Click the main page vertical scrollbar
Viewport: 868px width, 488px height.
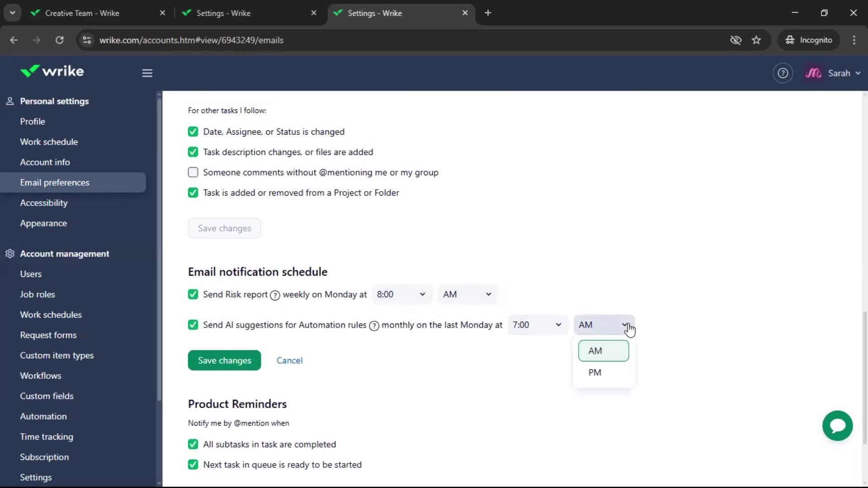[864, 377]
